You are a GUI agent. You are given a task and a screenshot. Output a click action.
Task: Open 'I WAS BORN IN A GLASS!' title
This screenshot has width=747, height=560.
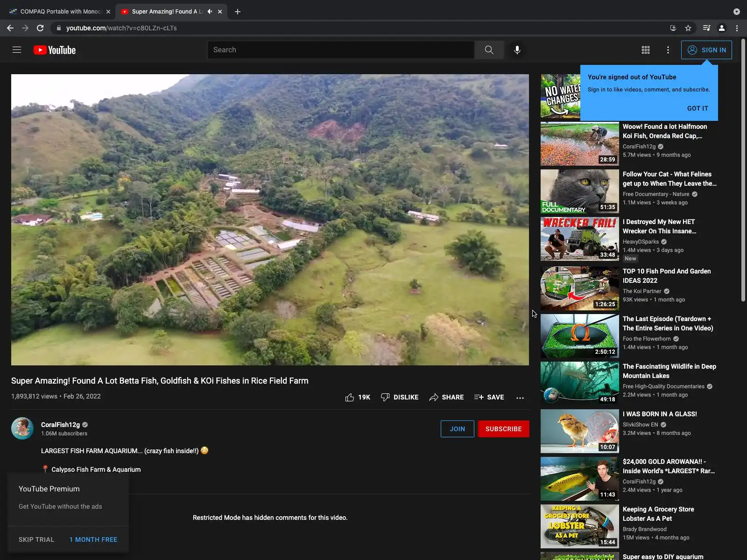tap(660, 414)
